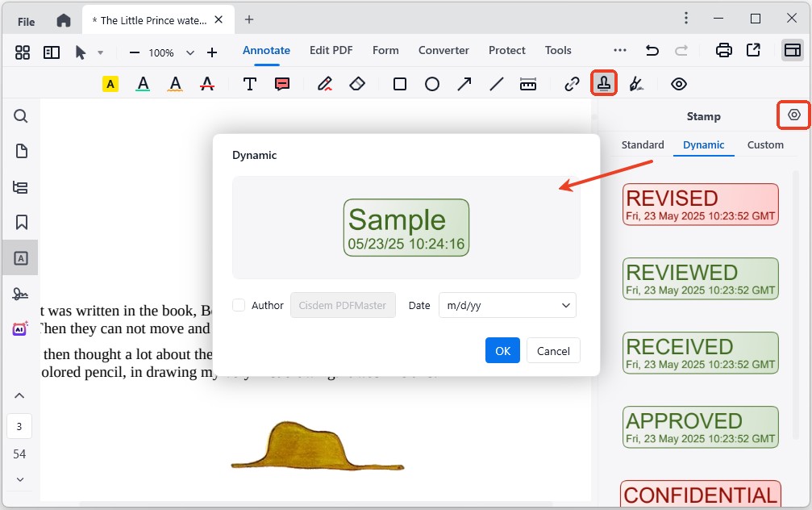Click the Print icon
812x510 pixels.
[x=724, y=51]
